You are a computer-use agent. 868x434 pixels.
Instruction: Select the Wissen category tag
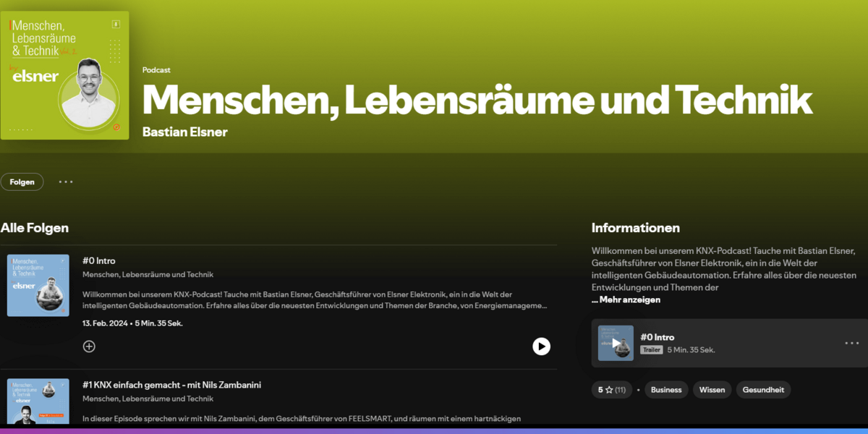pos(712,390)
